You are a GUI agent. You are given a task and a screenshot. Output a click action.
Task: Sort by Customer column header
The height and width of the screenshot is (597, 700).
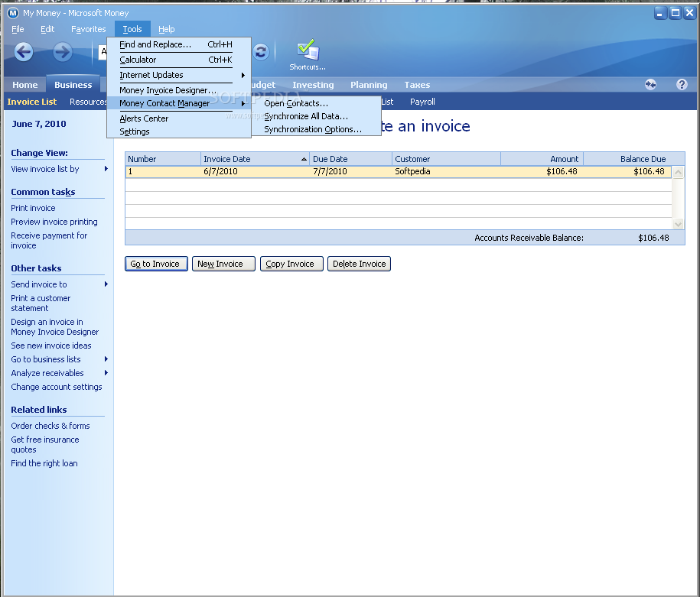coord(447,159)
